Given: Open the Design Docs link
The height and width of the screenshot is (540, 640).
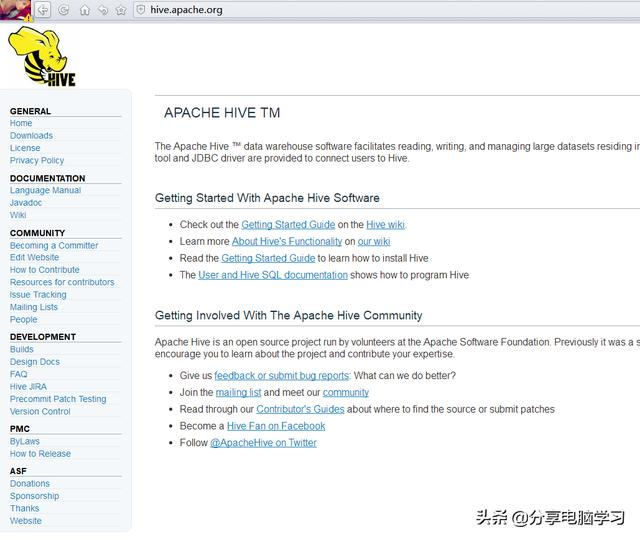Looking at the screenshot, I should point(35,362).
